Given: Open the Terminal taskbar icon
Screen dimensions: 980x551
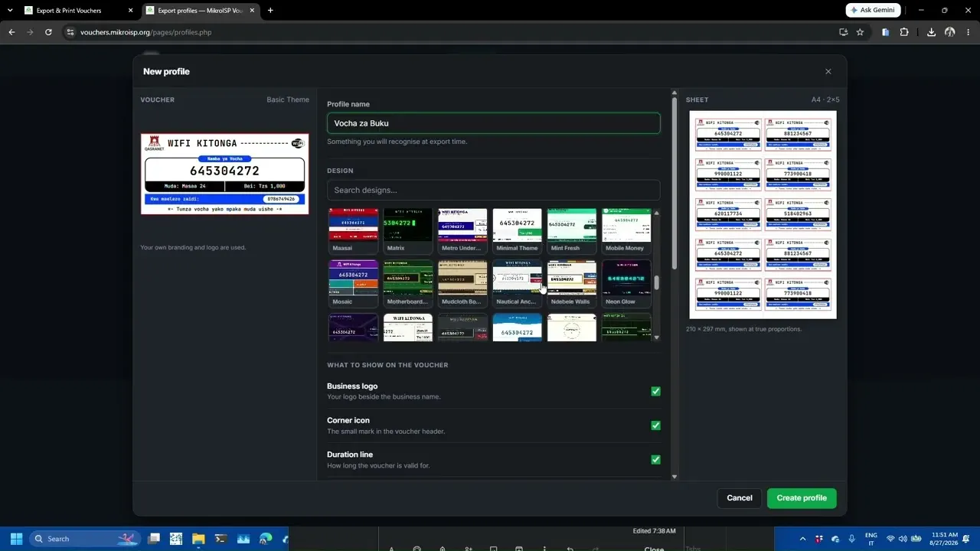Looking at the screenshot, I should pos(220,539).
